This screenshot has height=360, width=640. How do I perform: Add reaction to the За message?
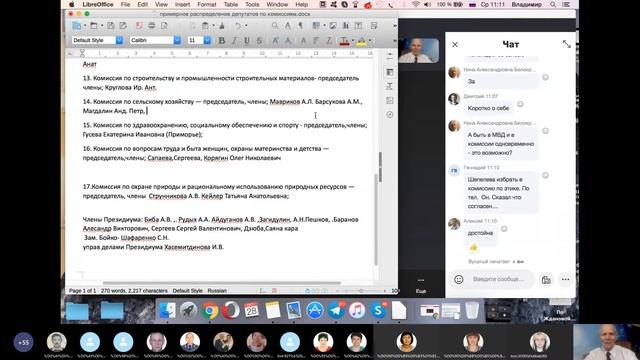[x=545, y=77]
